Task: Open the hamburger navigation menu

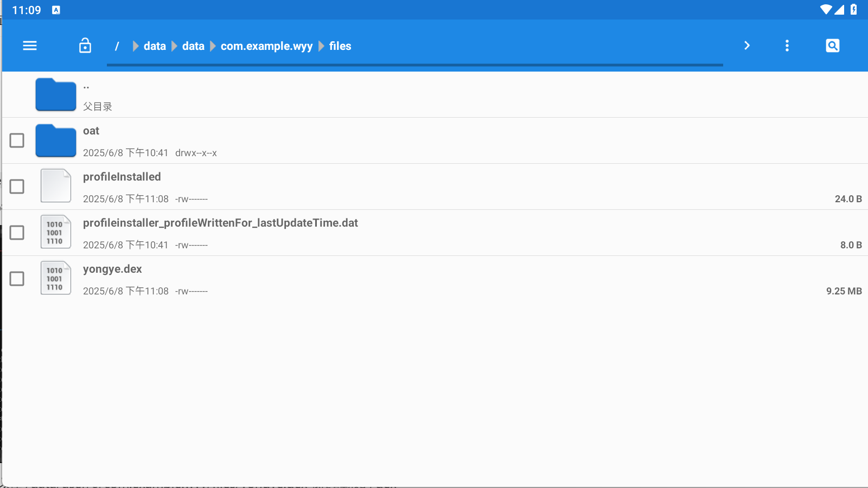Action: tap(30, 46)
